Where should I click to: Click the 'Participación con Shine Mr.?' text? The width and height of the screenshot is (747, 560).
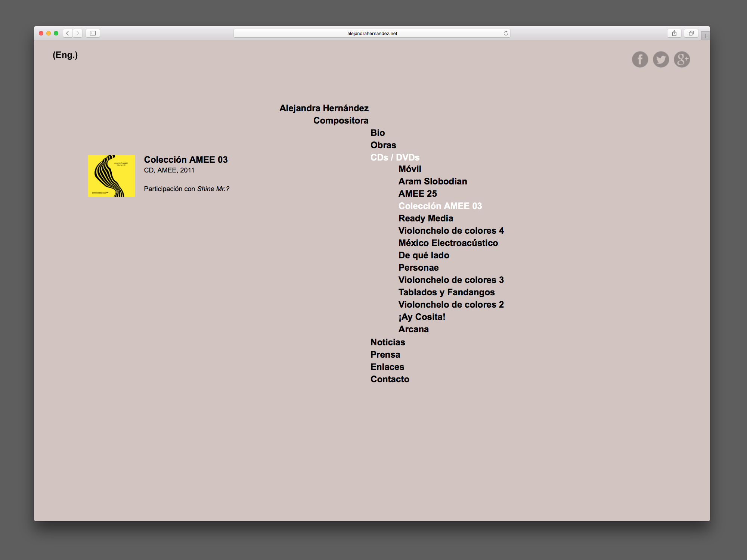(186, 189)
